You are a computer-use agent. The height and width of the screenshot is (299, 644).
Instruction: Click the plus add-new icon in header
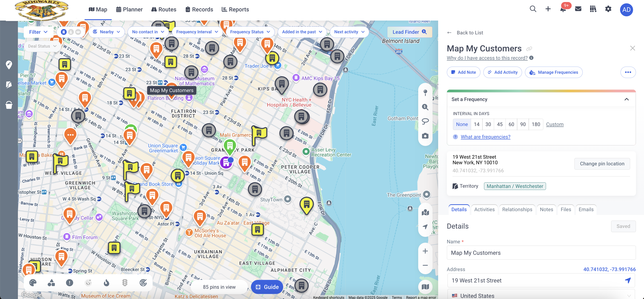[x=548, y=9]
